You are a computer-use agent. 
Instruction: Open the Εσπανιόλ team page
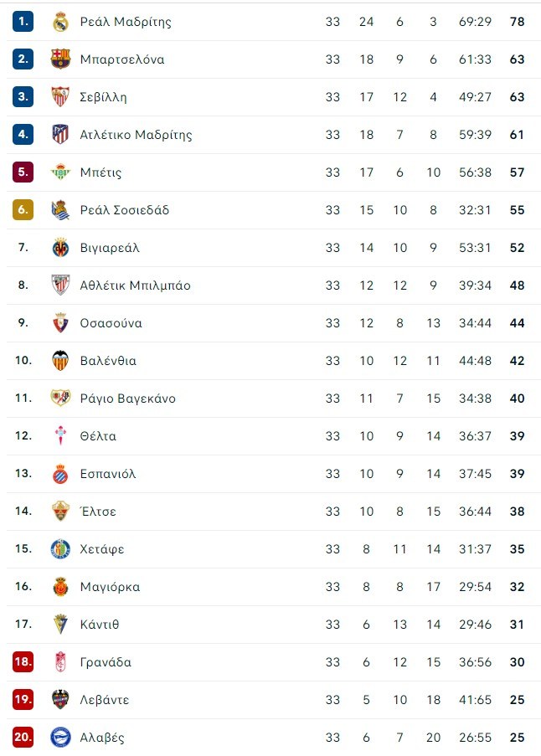click(108, 474)
